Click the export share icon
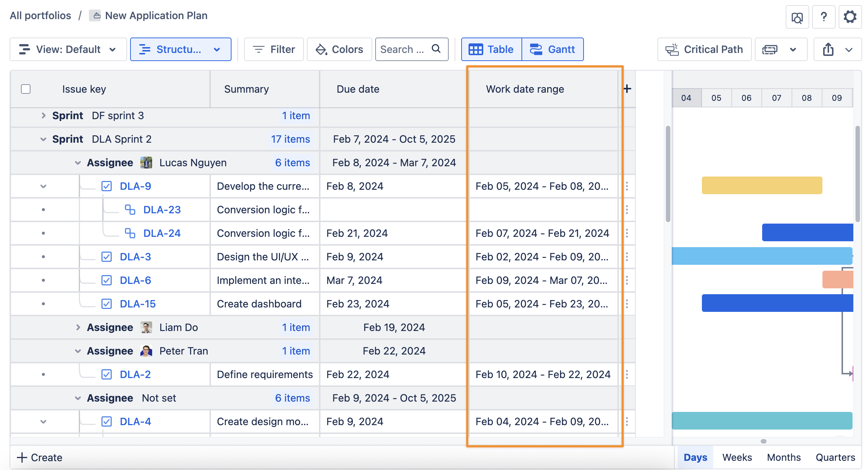Image resolution: width=868 pixels, height=470 pixels. pos(828,49)
